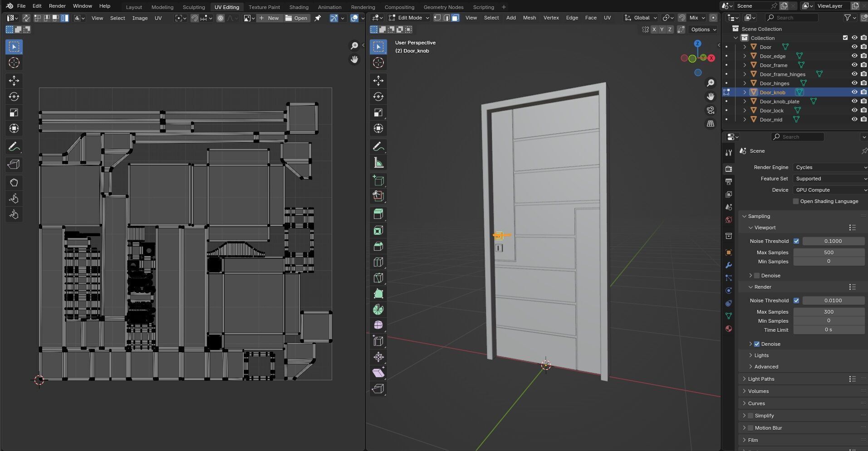Adjust Viewport Max Samples field 500
Viewport: 868px width, 451px height.
pyautogui.click(x=829, y=252)
